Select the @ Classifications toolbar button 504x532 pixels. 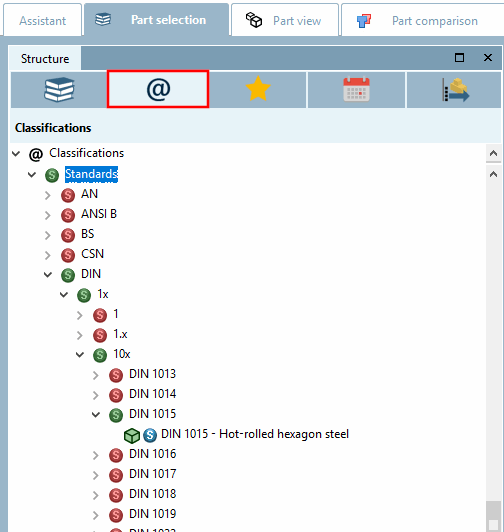158,89
